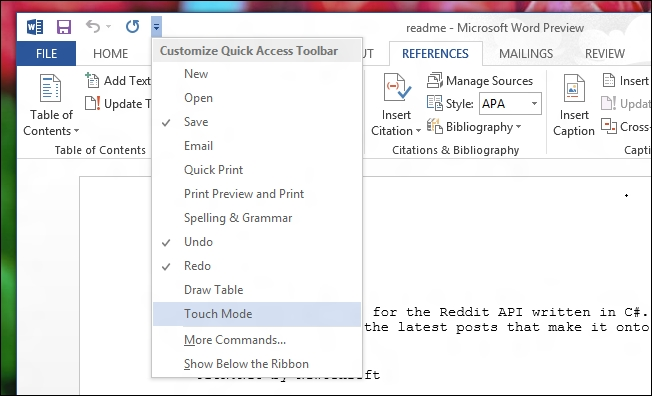Click the Word application icon
This screenshot has height=396, width=652.
coord(35,27)
